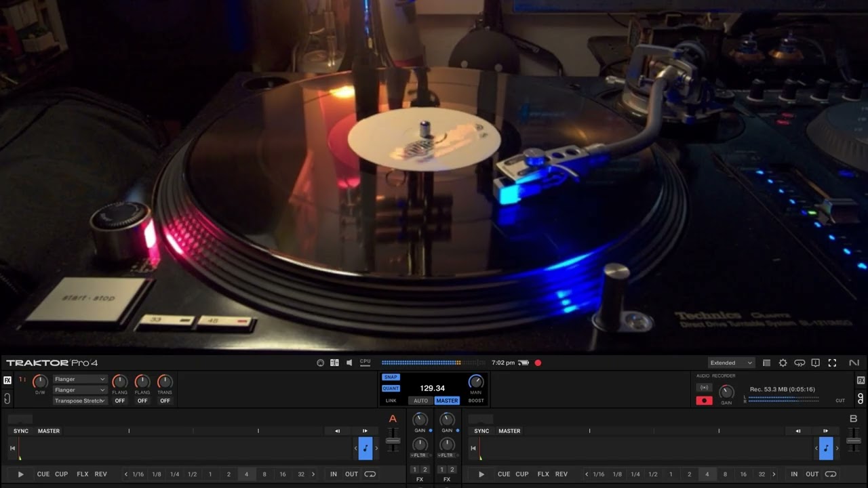Switch right panel to the audio recorder tab
The width and height of the screenshot is (868, 488).
[861, 399]
